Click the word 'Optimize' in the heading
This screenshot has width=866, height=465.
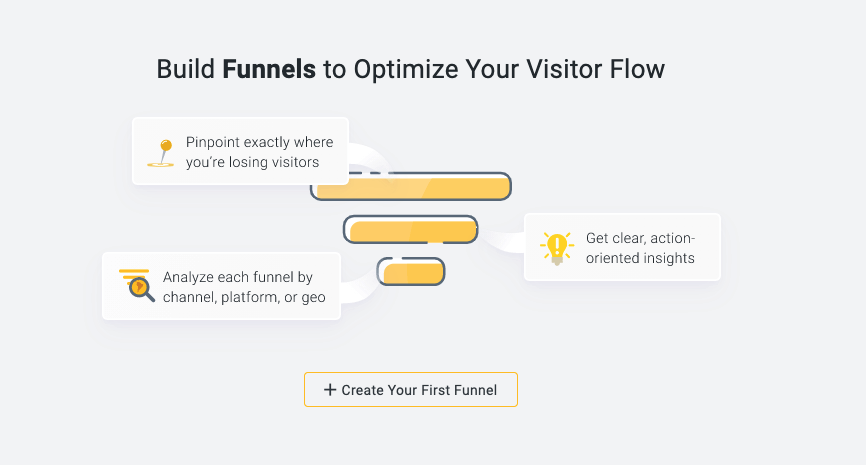point(391,69)
